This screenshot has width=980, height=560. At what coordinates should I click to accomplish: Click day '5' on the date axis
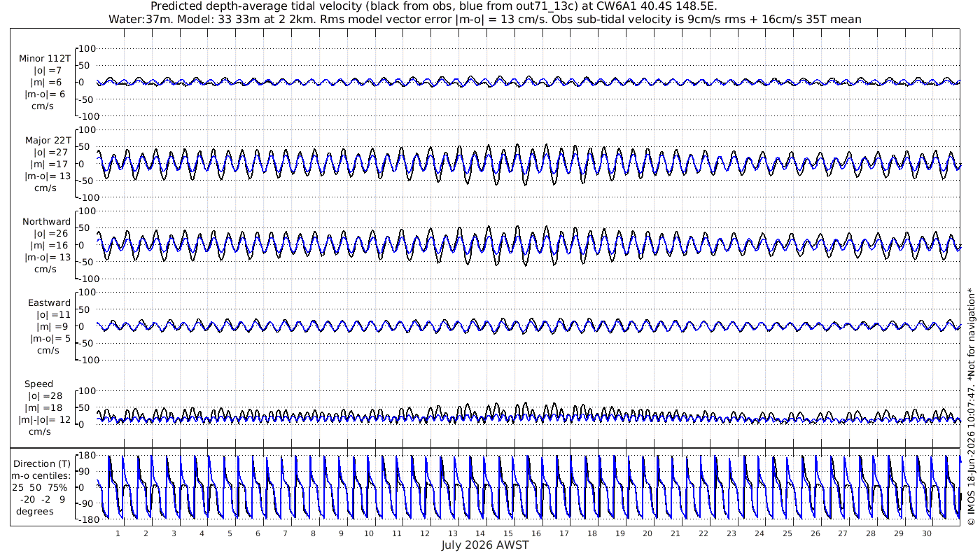pos(230,533)
